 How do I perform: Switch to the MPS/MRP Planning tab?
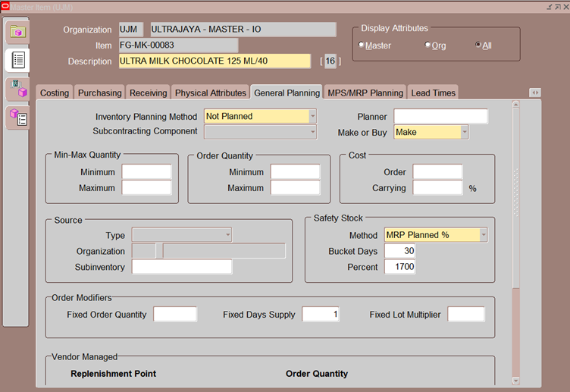pyautogui.click(x=365, y=93)
